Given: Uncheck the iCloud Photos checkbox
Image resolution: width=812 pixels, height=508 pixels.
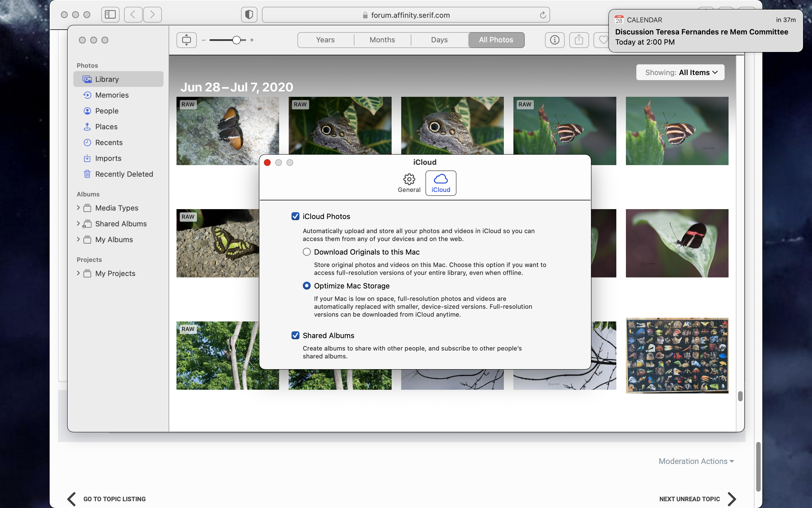Looking at the screenshot, I should point(295,216).
